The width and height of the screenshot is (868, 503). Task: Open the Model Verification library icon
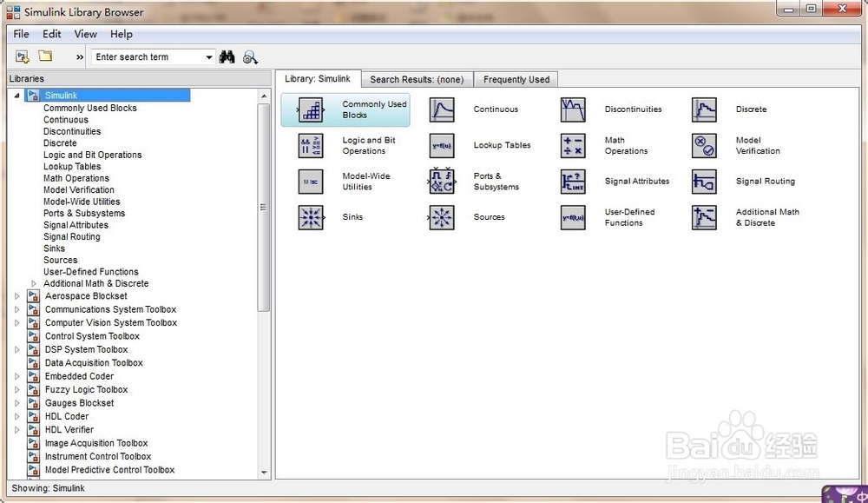point(704,146)
